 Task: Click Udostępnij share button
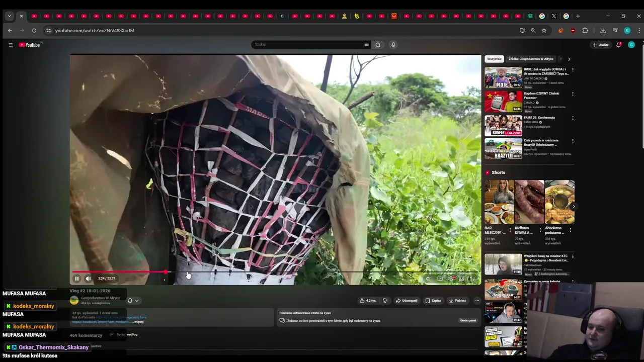pyautogui.click(x=407, y=301)
